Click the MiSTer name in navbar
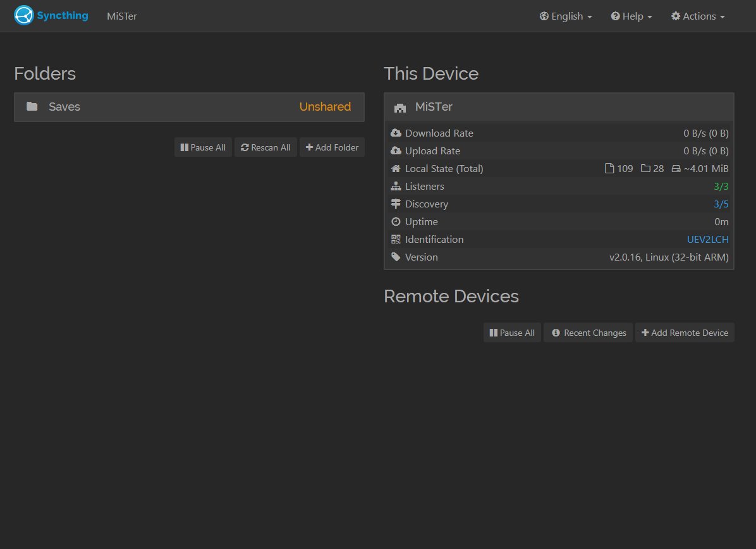 pyautogui.click(x=122, y=16)
